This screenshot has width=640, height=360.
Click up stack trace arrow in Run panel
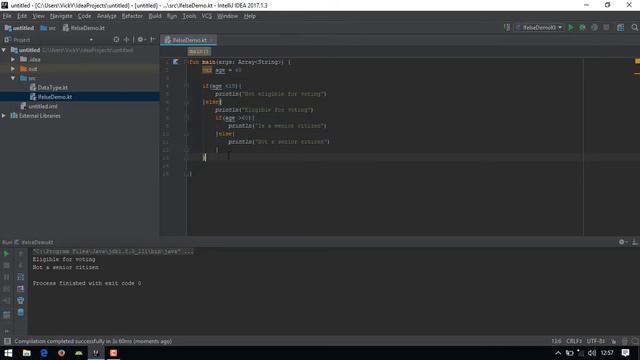pos(20,253)
